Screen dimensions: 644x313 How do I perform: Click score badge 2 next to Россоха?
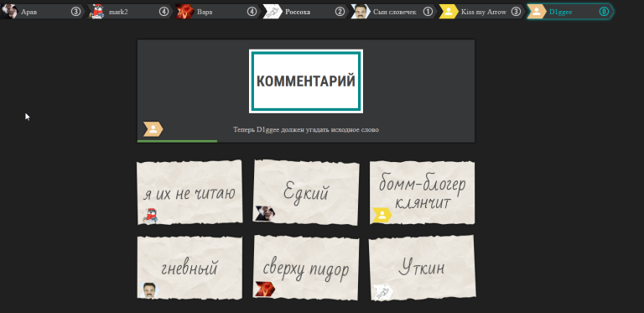[x=340, y=12]
